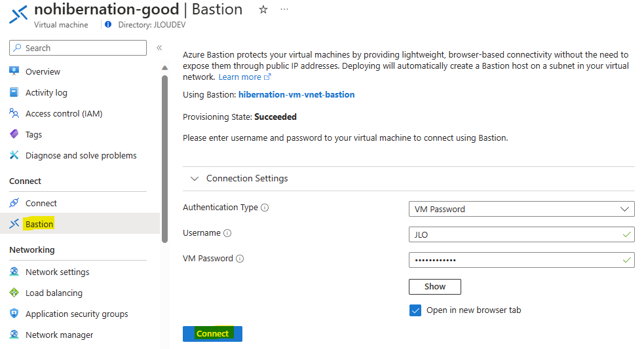Click the Virtual machine subtitle text
Screen dimensions: 644x349
pos(61,25)
